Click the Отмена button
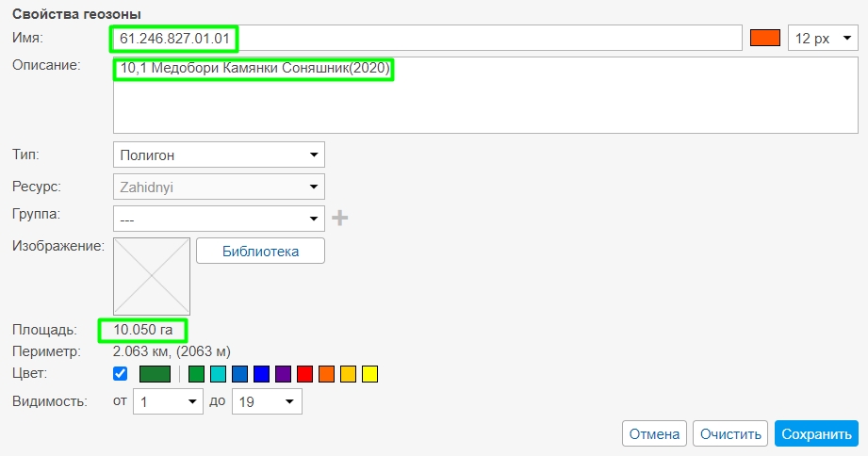Viewport: 868px width, 456px height. [654, 434]
